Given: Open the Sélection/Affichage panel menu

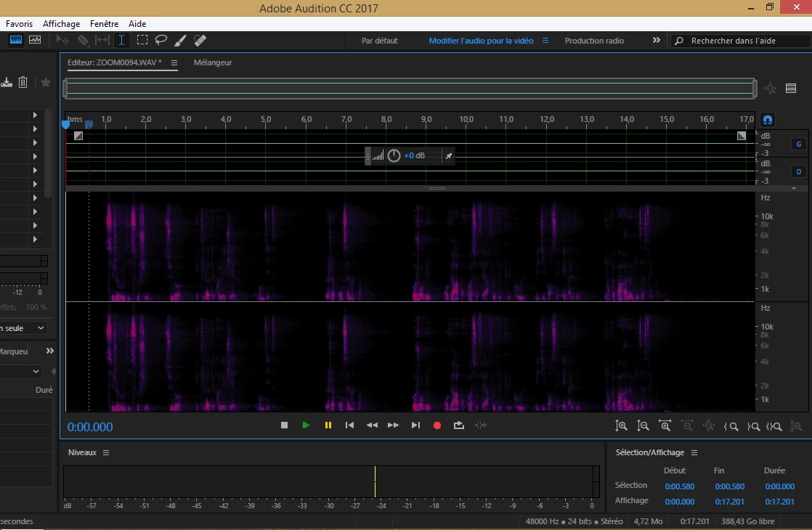Looking at the screenshot, I should click(694, 453).
